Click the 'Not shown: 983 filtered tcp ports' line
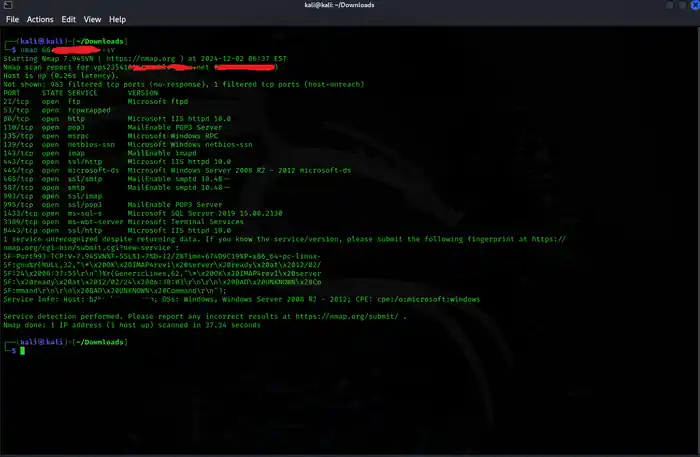This screenshot has height=457, width=700. click(183, 84)
